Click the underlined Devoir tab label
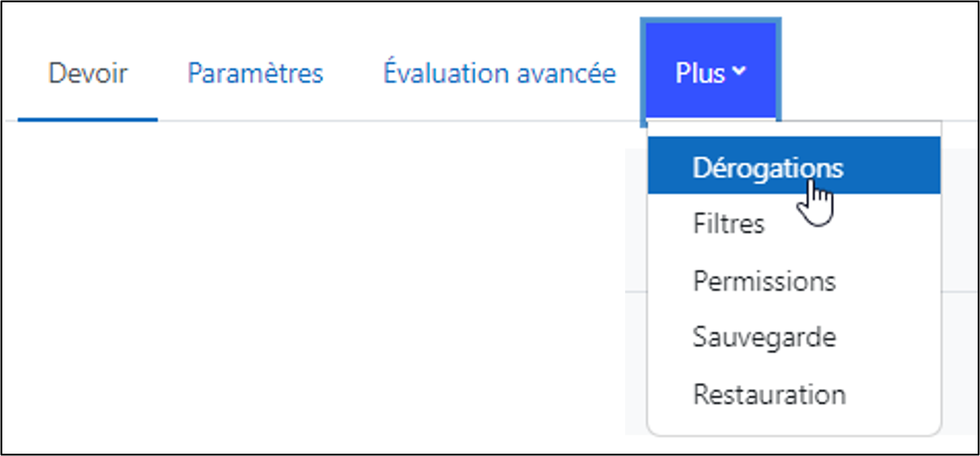 [x=88, y=74]
